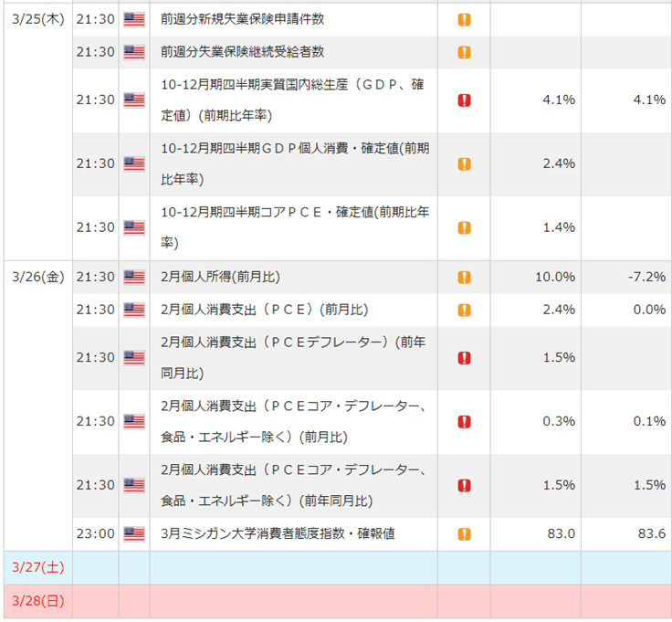
Task: Click the 0.3% value in the table
Action: pos(559,421)
